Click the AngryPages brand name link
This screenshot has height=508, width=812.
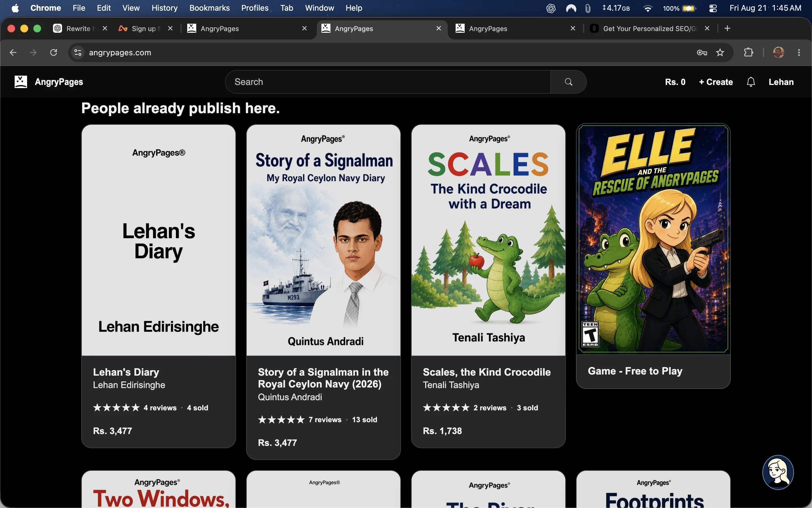pos(59,82)
